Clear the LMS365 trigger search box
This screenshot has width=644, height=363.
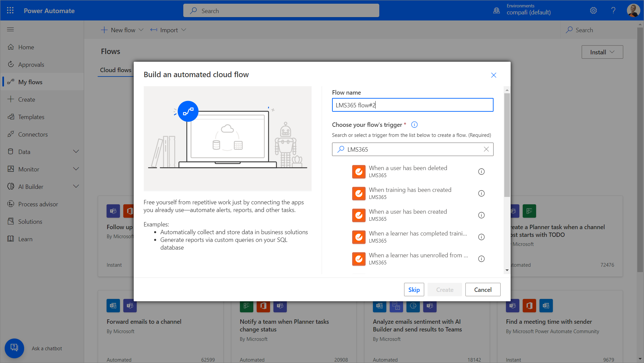coord(486,149)
